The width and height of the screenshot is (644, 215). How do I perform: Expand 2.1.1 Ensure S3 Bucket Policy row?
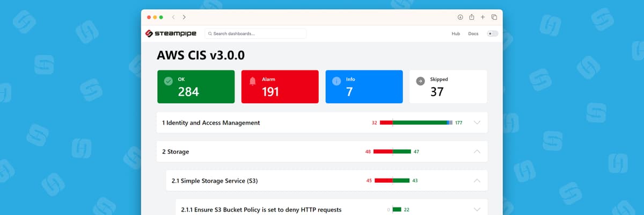pos(477,210)
